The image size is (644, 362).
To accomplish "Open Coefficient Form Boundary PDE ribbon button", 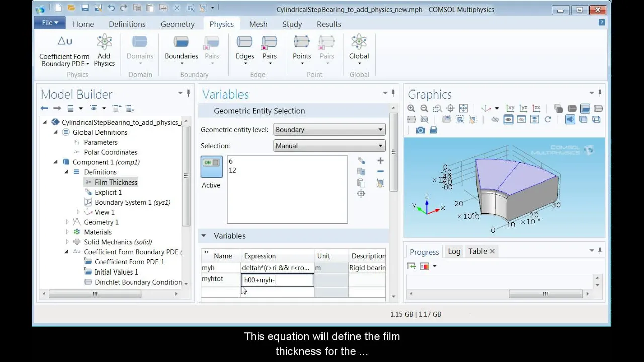I will (x=64, y=51).
